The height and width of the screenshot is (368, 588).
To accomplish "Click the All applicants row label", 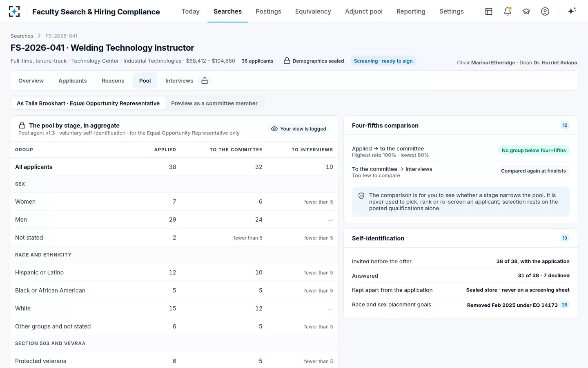I will pyautogui.click(x=34, y=167).
